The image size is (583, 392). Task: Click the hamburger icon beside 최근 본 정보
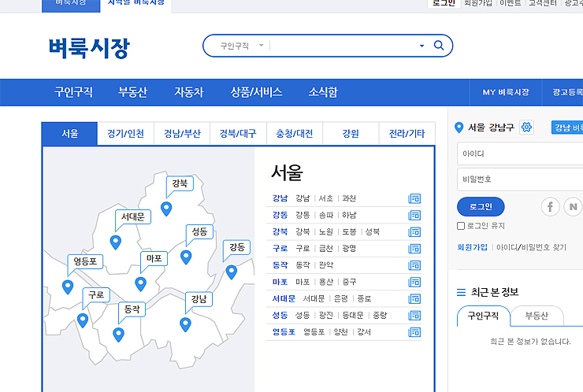coord(461,292)
